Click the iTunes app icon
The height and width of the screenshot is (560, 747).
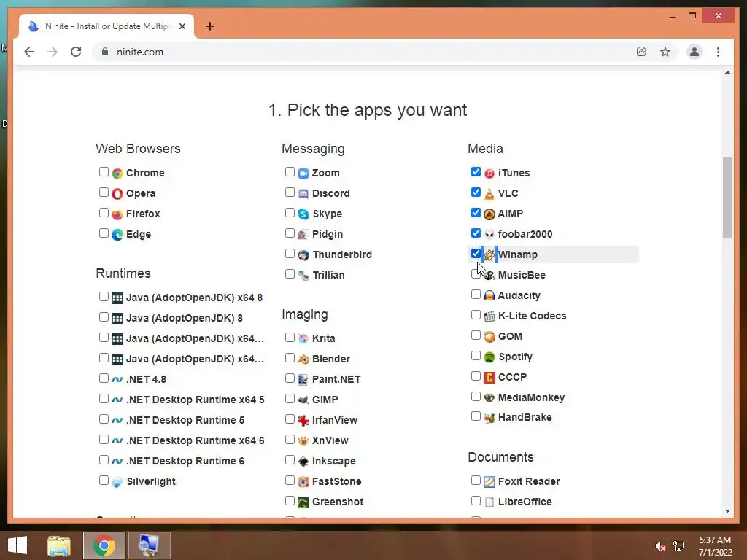(x=489, y=174)
